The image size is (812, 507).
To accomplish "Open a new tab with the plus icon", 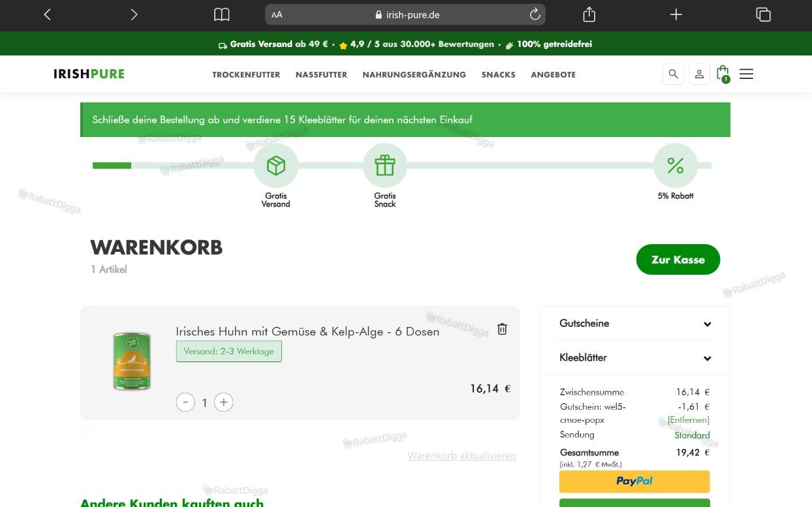I will point(676,14).
